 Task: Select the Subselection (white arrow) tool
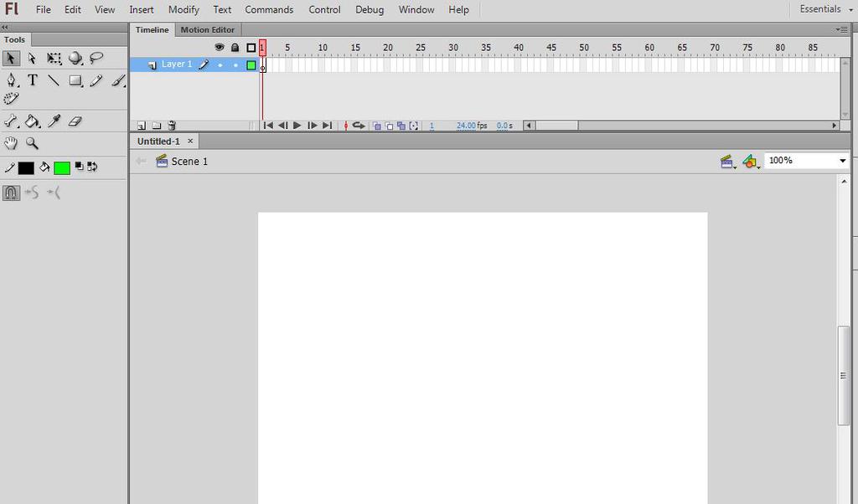[32, 58]
